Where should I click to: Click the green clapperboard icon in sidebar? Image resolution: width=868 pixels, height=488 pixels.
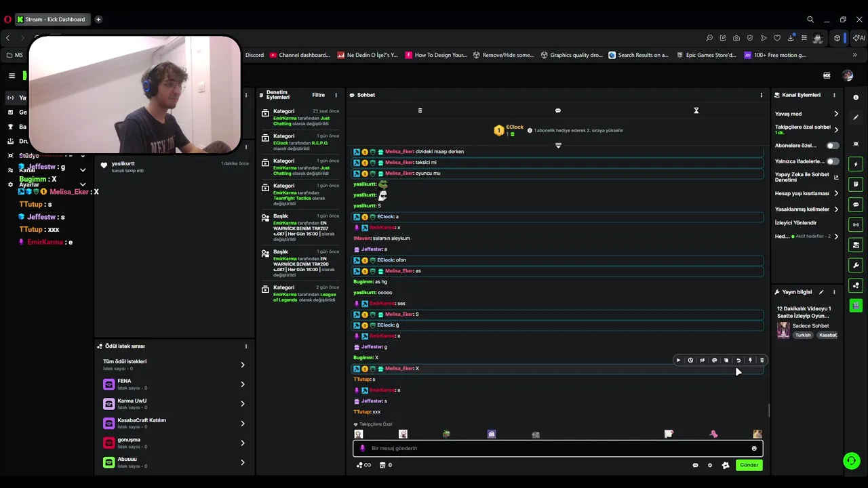tap(856, 306)
